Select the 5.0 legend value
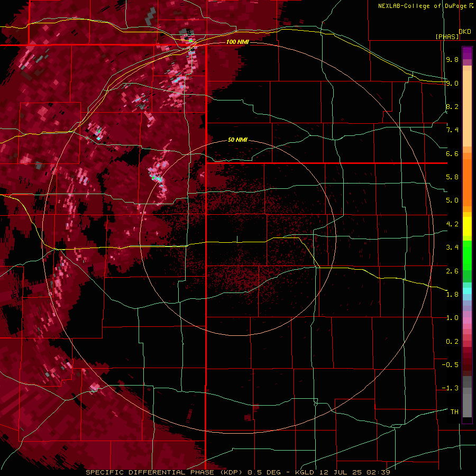The height and width of the screenshot is (476, 476). (x=452, y=200)
